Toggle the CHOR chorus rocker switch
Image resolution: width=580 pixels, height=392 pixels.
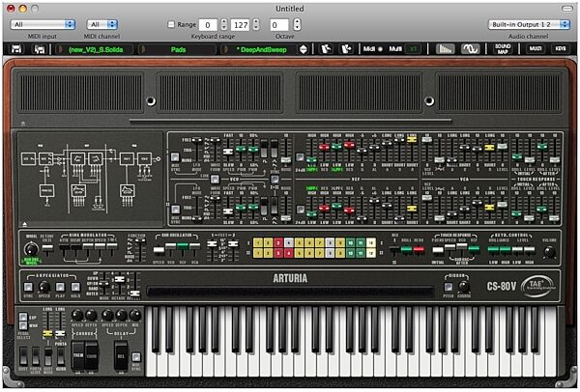[92, 355]
